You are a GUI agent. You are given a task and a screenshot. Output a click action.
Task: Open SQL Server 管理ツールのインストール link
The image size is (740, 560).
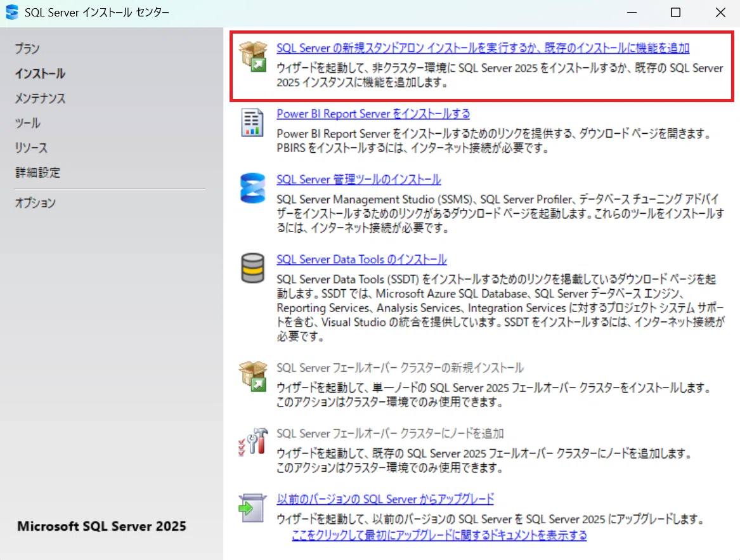[x=359, y=179]
